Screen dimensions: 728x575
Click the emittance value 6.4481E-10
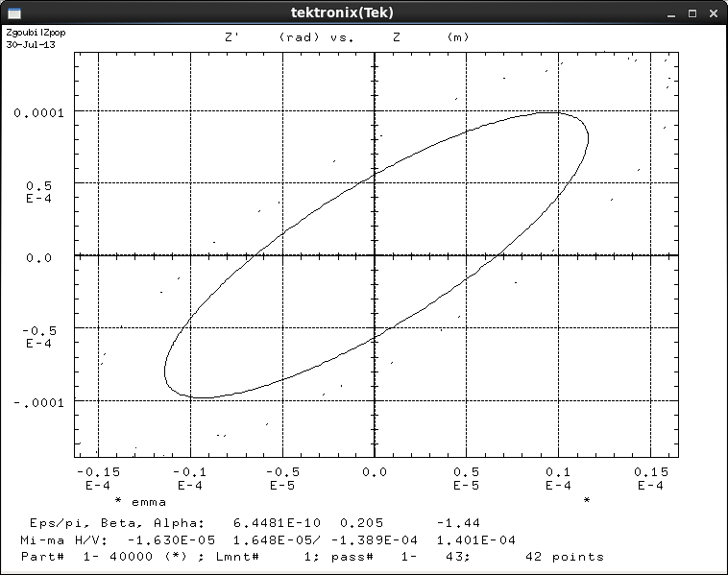click(277, 523)
